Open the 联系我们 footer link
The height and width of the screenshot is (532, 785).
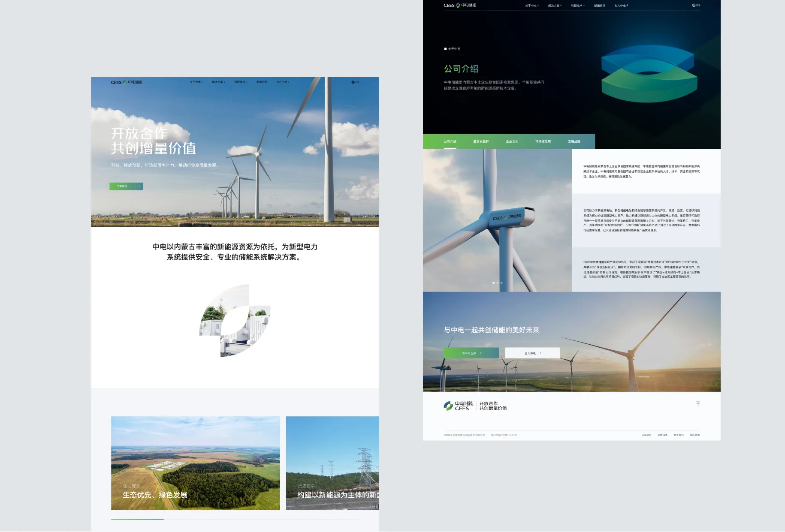[678, 435]
